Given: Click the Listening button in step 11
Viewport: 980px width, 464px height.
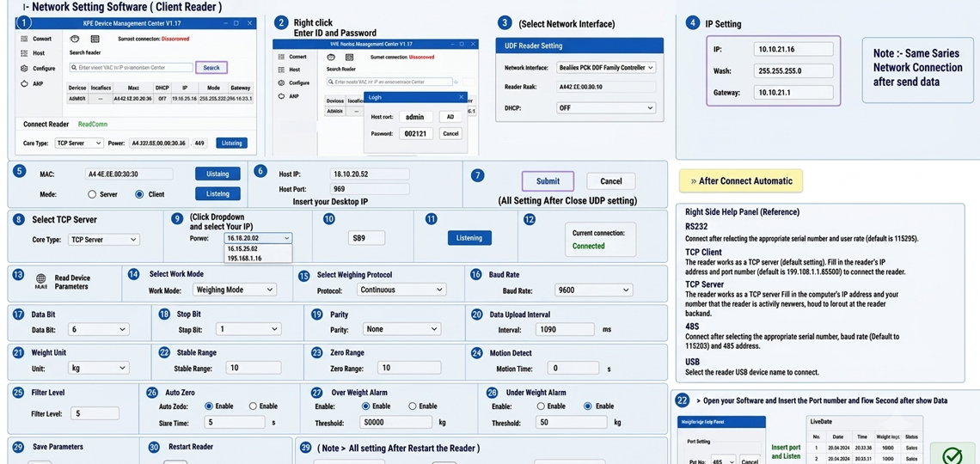Looking at the screenshot, I should 469,238.
